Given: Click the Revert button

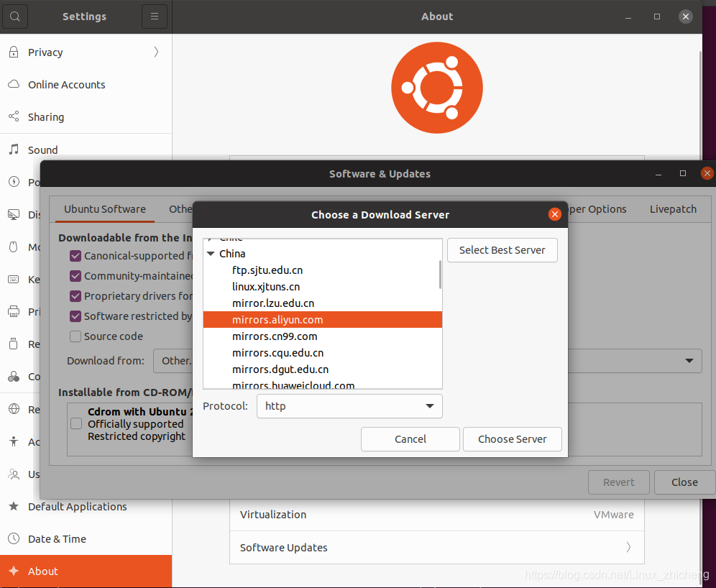Looking at the screenshot, I should coord(619,482).
